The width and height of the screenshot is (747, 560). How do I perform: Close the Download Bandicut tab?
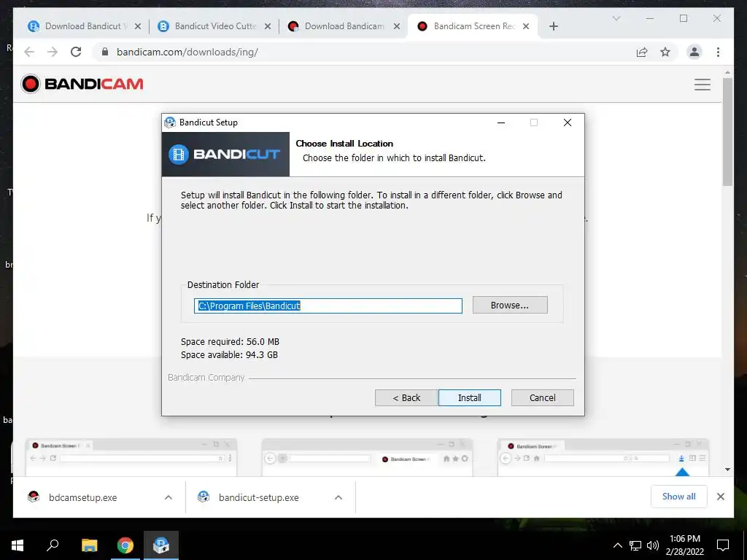(x=138, y=26)
